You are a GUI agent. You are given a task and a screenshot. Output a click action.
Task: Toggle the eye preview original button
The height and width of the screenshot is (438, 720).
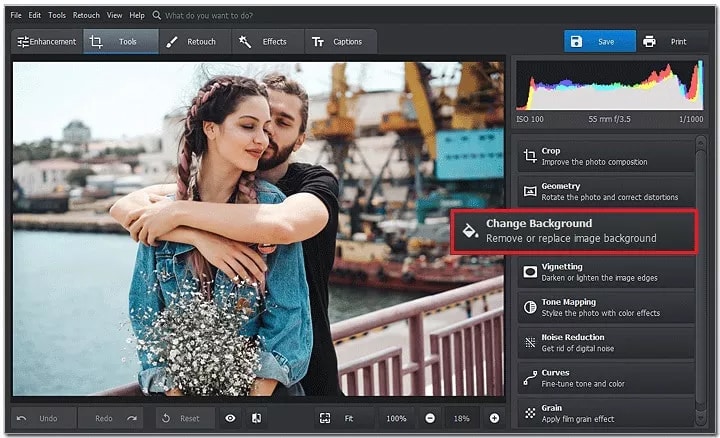(230, 418)
